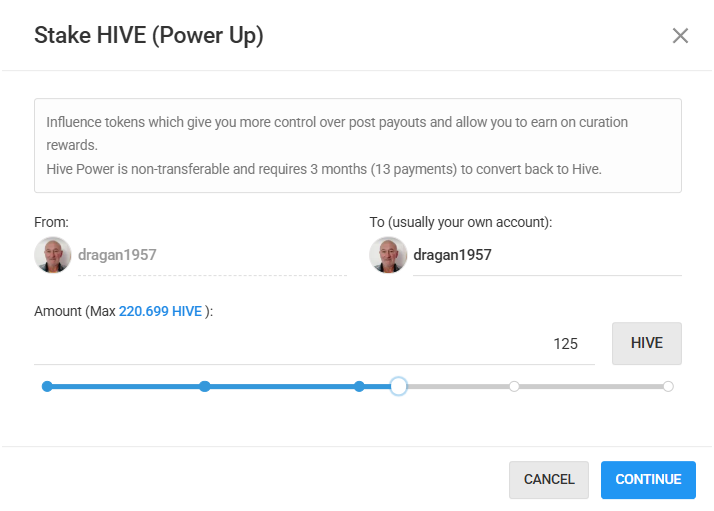Click the HIVE currency button
The width and height of the screenshot is (714, 511).
coord(647,343)
